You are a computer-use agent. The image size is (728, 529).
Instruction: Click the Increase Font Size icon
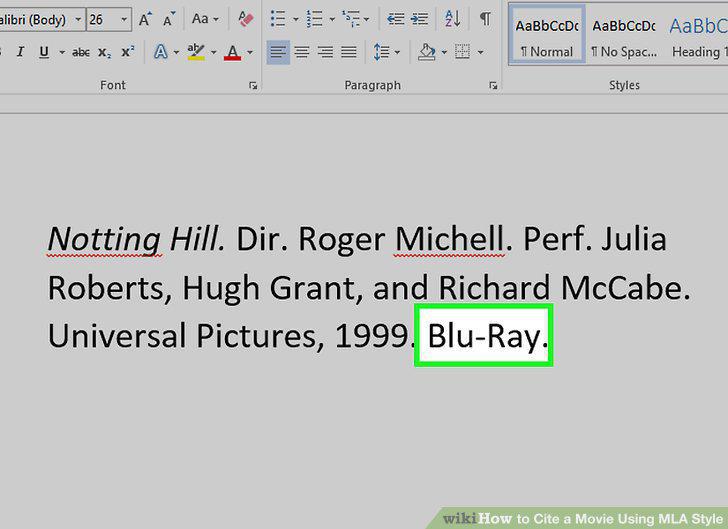point(145,20)
